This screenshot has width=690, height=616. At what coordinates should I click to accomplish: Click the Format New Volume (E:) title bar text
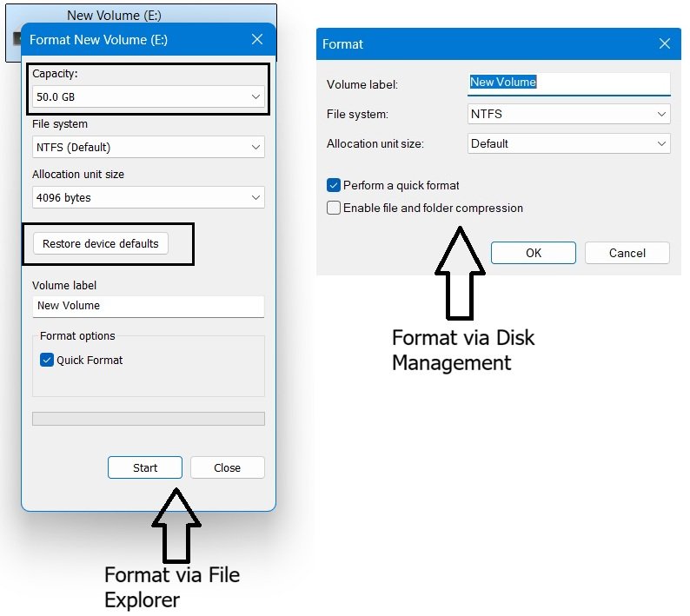click(98, 40)
